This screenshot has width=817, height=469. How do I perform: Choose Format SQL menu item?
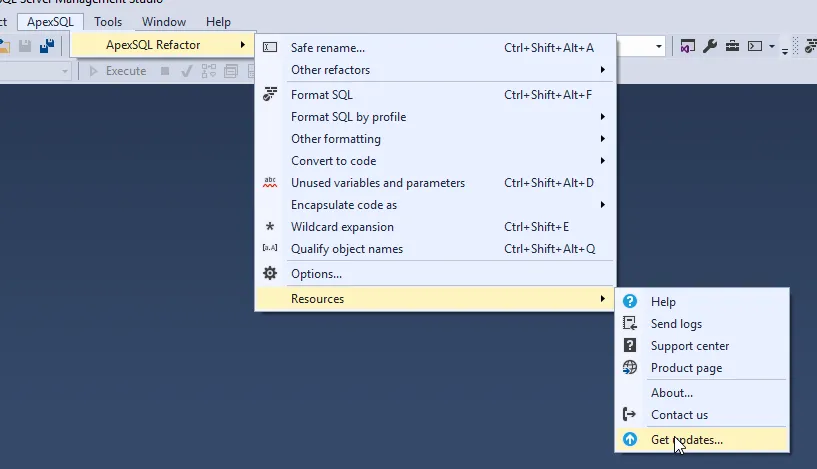[435, 95]
